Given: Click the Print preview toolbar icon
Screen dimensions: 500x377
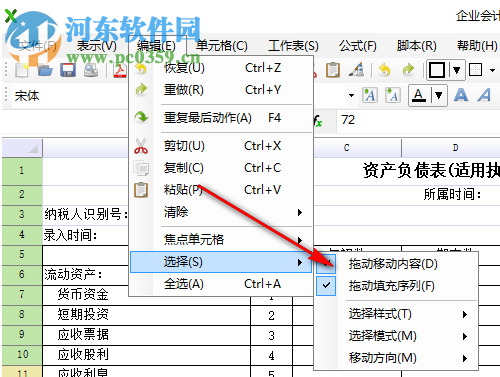Looking at the screenshot, I should pyautogui.click(x=91, y=70).
